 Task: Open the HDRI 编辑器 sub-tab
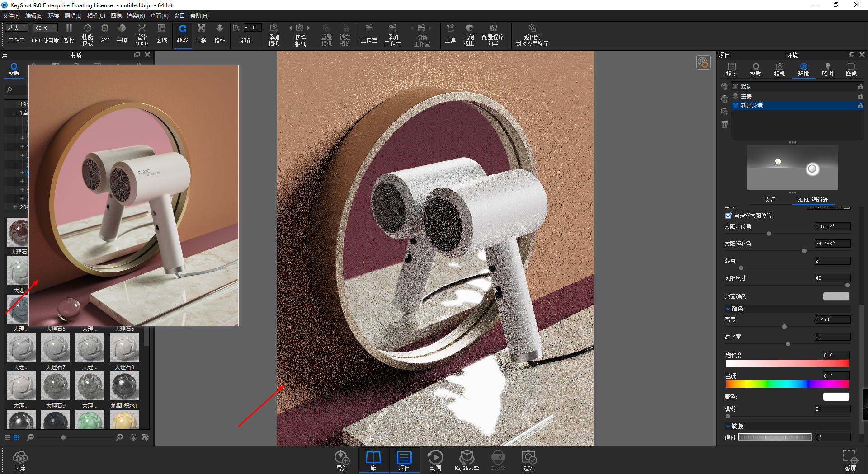pos(813,200)
